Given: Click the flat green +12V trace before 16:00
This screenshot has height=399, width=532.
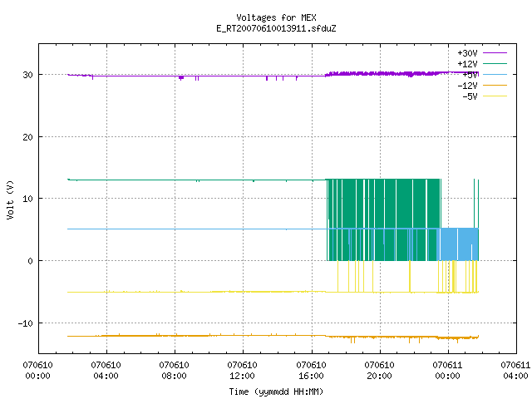Looking at the screenshot, I should [x=197, y=180].
